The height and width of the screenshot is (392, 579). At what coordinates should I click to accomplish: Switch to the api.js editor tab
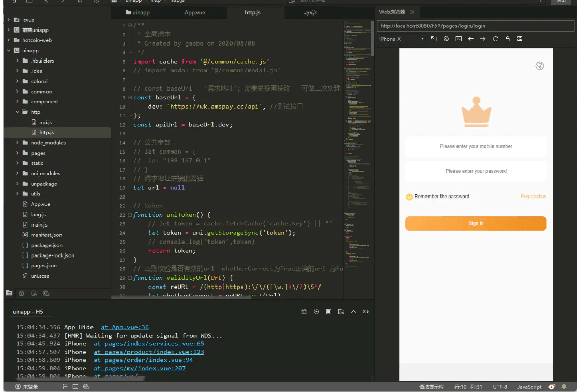[310, 12]
